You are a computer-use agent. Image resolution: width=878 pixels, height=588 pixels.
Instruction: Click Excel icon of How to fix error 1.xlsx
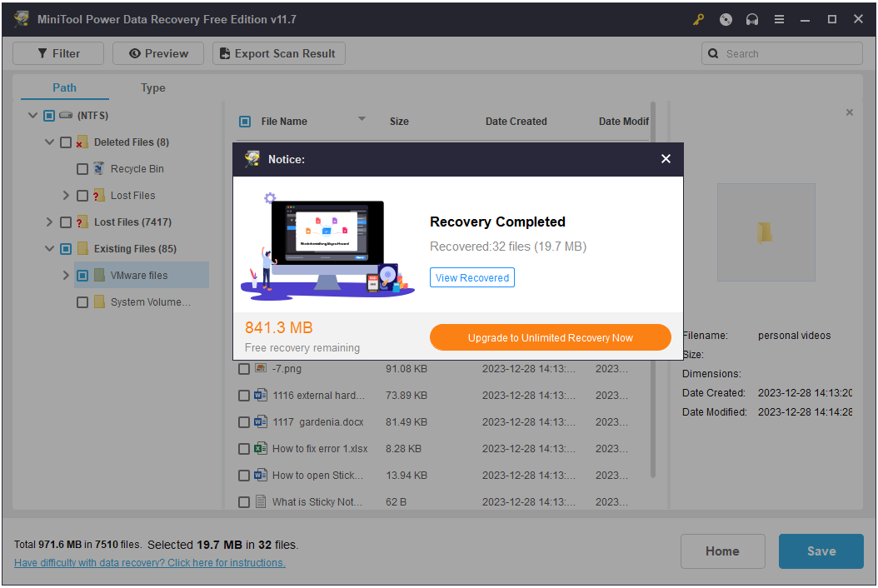261,449
